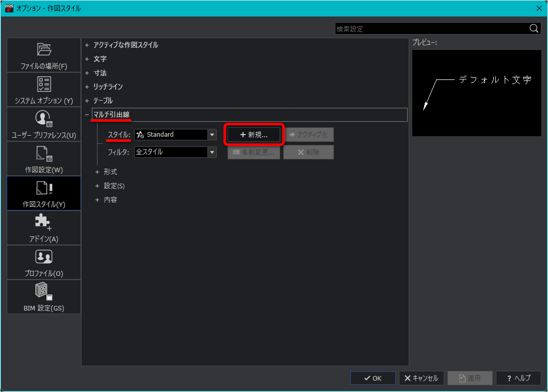548x392 pixels.
Task: Open the プロファイル (Profiles) category
Action: click(44, 263)
